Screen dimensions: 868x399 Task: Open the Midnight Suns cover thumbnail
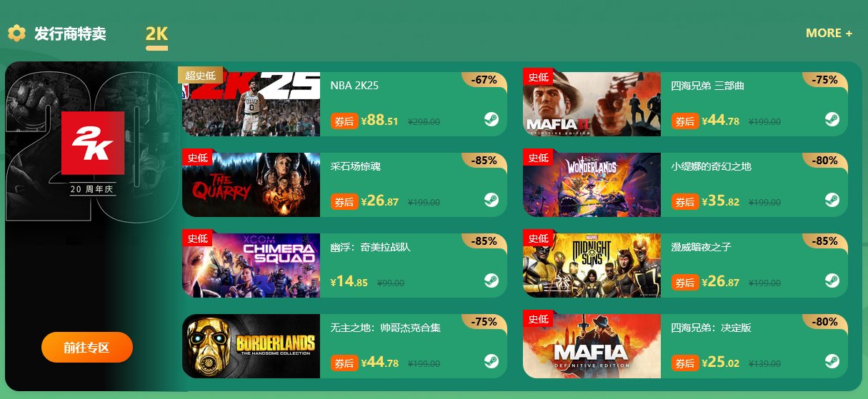click(x=592, y=266)
